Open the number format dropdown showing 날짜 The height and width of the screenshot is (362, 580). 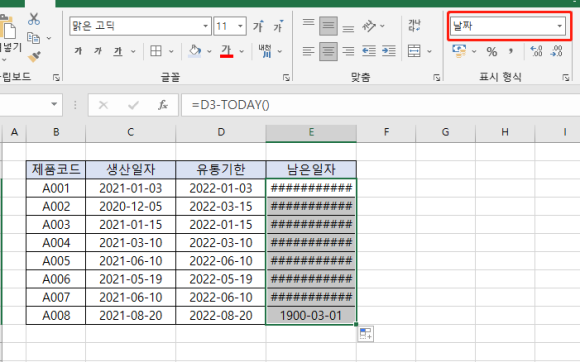pyautogui.click(x=560, y=26)
